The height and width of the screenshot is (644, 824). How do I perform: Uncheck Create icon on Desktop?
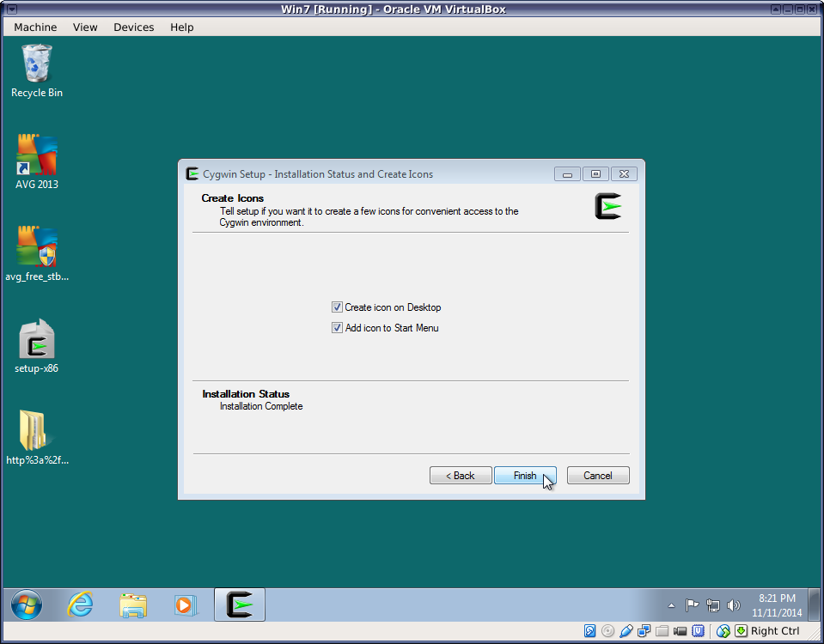pos(337,307)
